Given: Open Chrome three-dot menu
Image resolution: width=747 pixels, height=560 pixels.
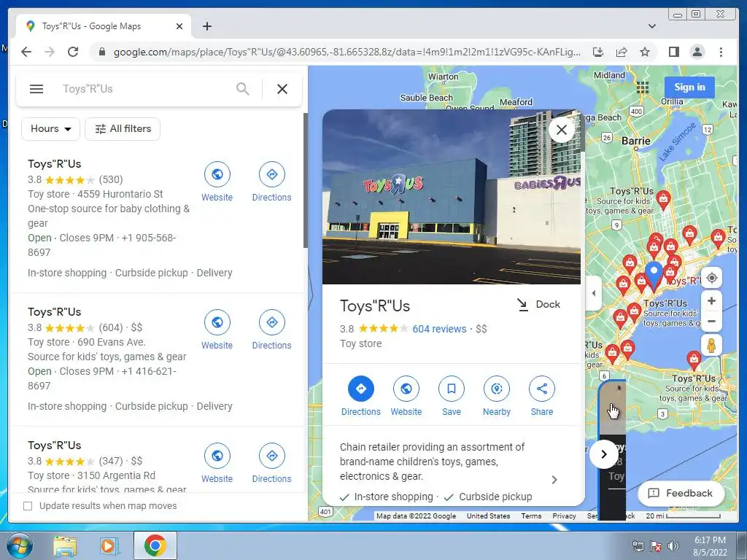Looking at the screenshot, I should tap(721, 52).
